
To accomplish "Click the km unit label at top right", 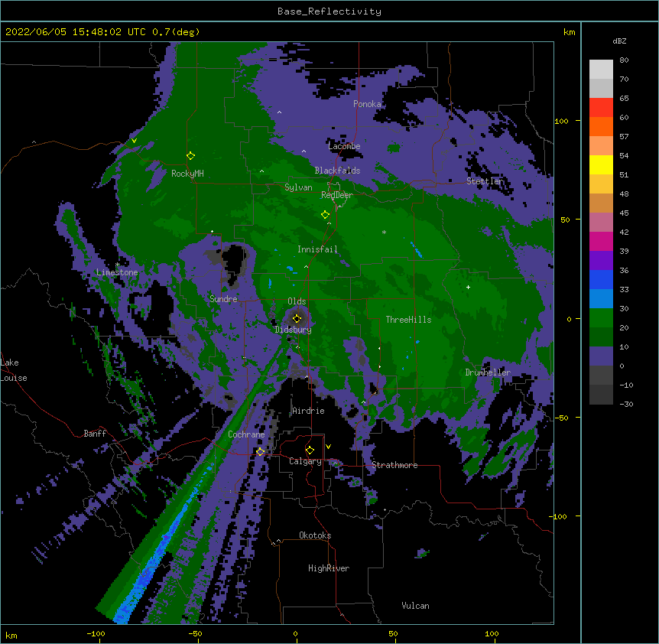I will [569, 32].
